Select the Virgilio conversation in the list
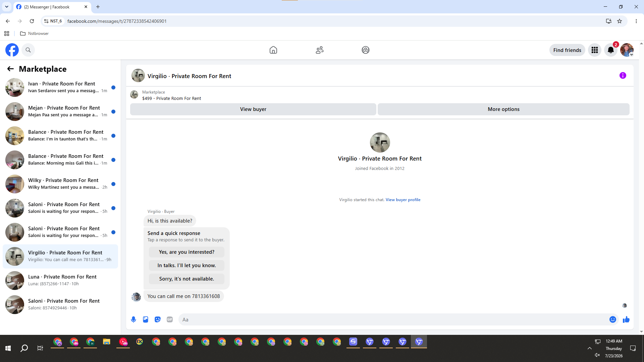Image resolution: width=644 pixels, height=362 pixels. coord(60,256)
